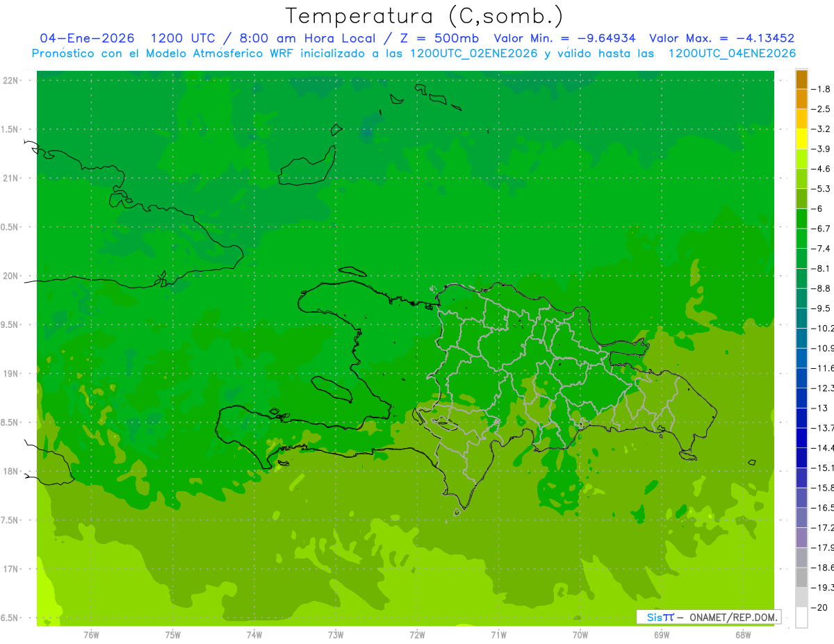Click legend value "-13"

pyautogui.click(x=819, y=408)
